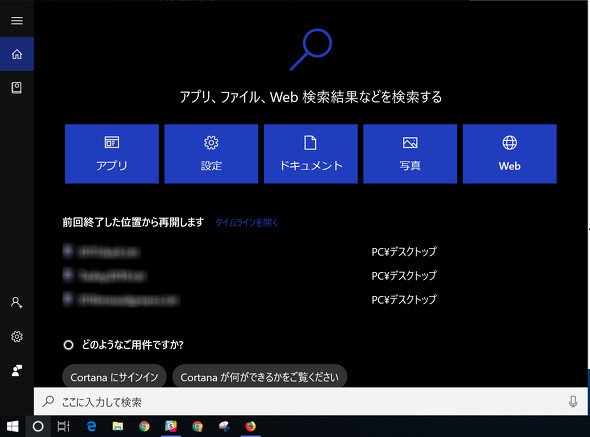This screenshot has height=437, width=590.
Task: Open the Slack icon on taskbar
Action: pyautogui.click(x=171, y=426)
